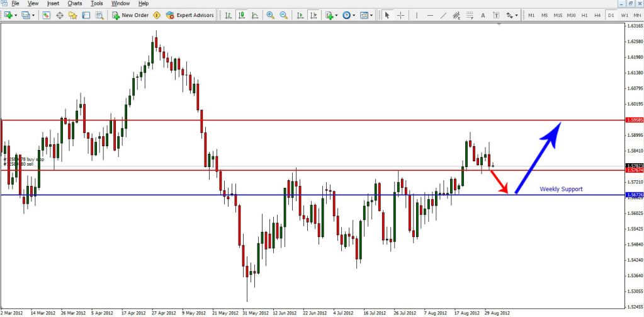
Task: Switch timeframe to M30
Action: [572, 15]
